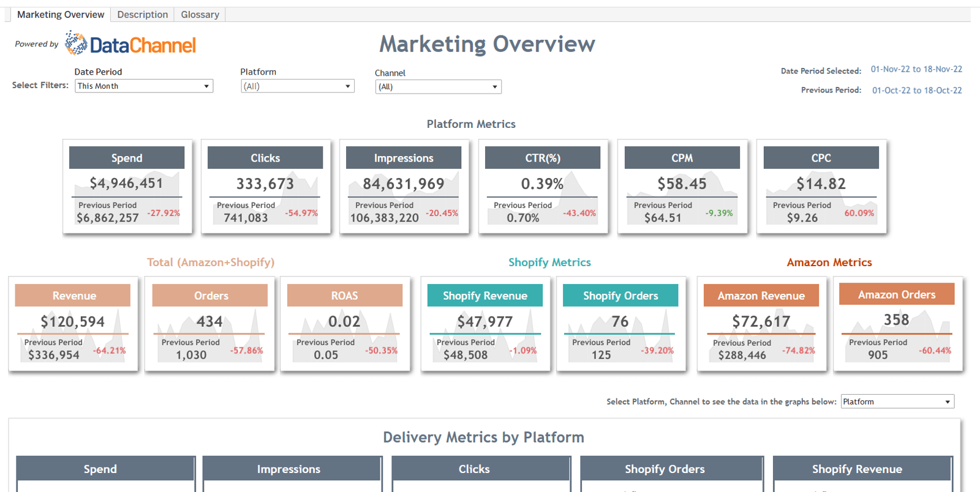Click the orange Amazon Orders header
The width and height of the screenshot is (980, 492).
coord(896,294)
